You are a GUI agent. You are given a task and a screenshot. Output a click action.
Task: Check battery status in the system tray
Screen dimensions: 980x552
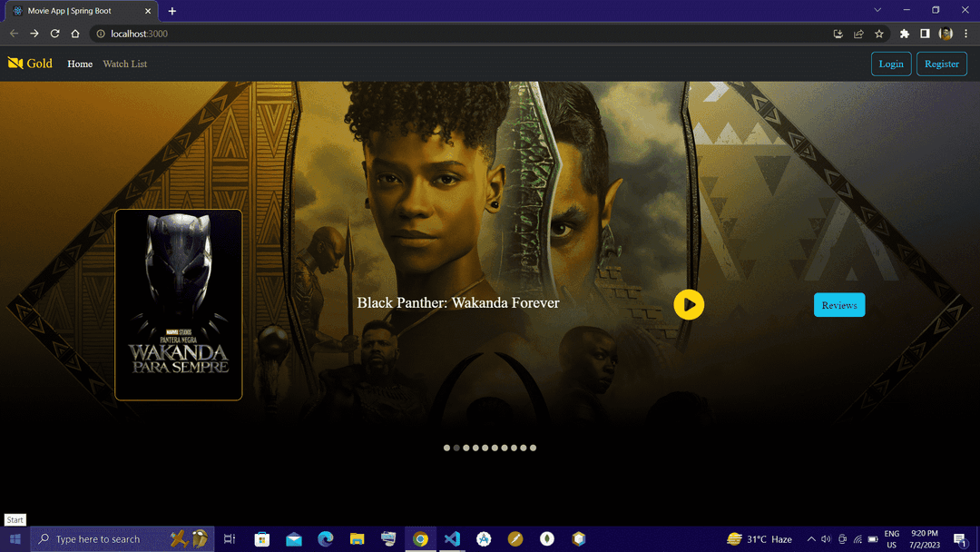(x=873, y=539)
